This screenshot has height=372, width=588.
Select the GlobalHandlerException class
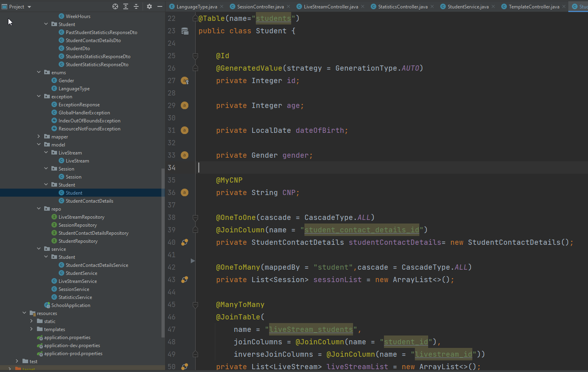pos(84,112)
